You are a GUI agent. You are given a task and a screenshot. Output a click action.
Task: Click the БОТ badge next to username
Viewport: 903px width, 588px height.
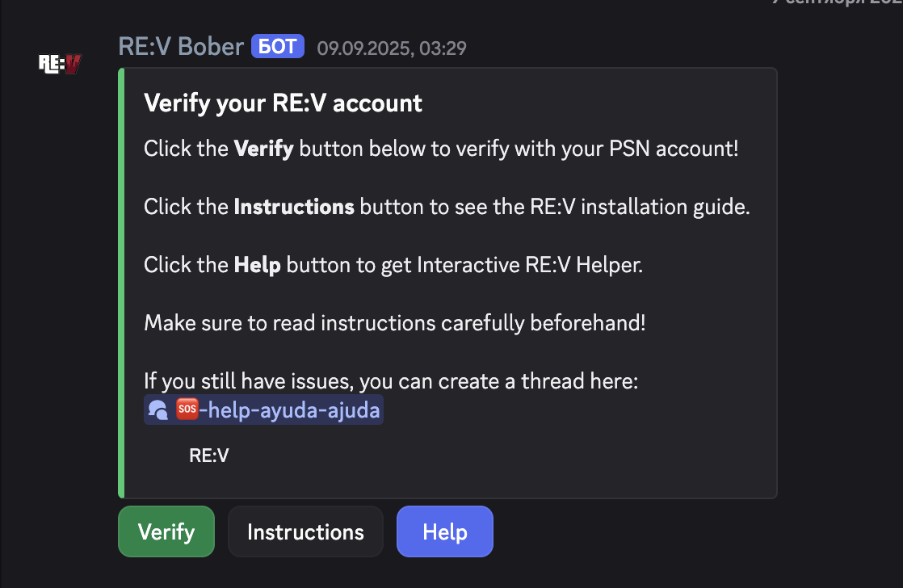pos(278,47)
